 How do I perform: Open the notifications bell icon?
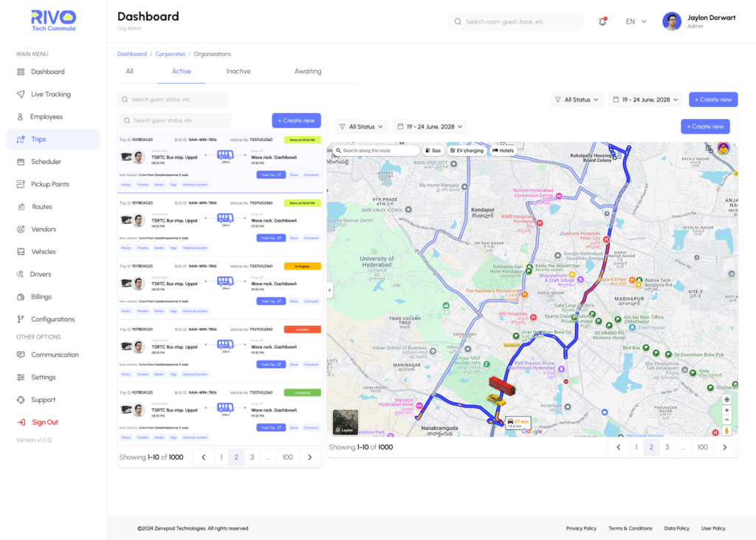click(x=602, y=21)
